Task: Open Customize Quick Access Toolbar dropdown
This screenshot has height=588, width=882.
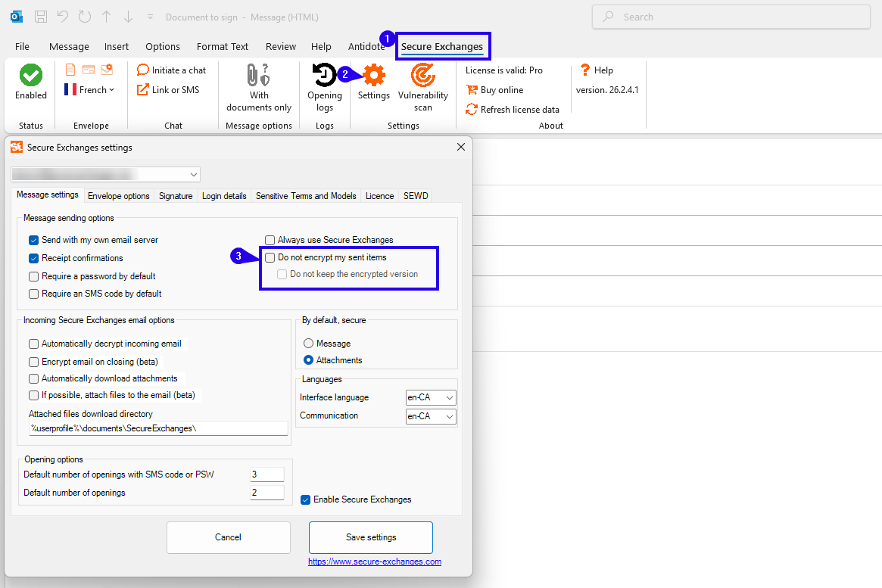Action: (x=150, y=17)
